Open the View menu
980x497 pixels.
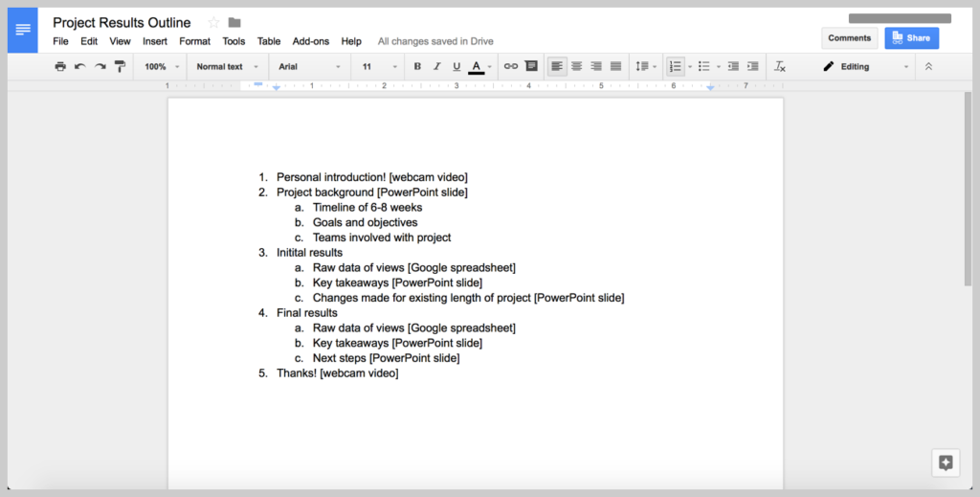pyautogui.click(x=120, y=41)
